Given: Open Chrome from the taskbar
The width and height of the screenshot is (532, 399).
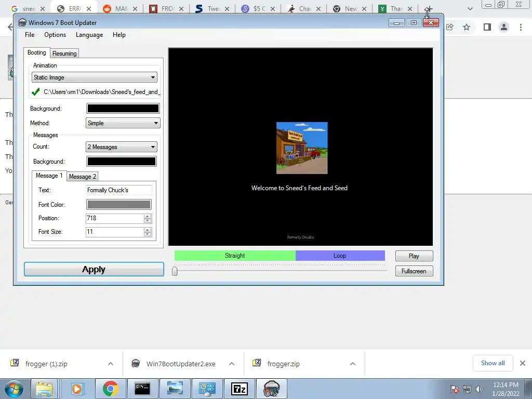Looking at the screenshot, I should (110, 389).
